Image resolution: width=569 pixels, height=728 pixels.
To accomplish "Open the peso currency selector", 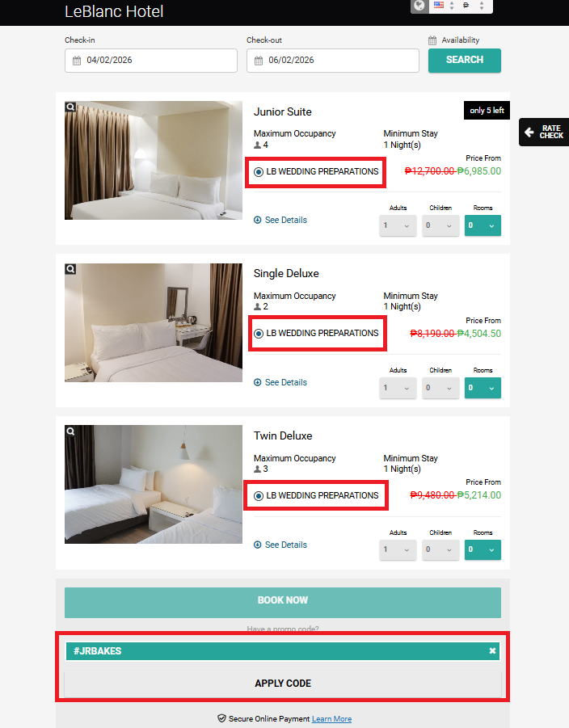I will point(474,6).
